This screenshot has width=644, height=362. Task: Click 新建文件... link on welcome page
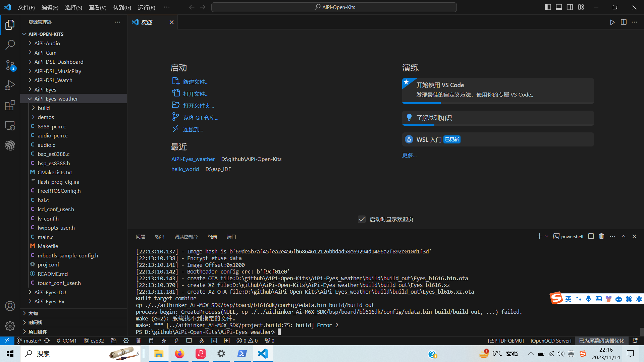point(196,82)
